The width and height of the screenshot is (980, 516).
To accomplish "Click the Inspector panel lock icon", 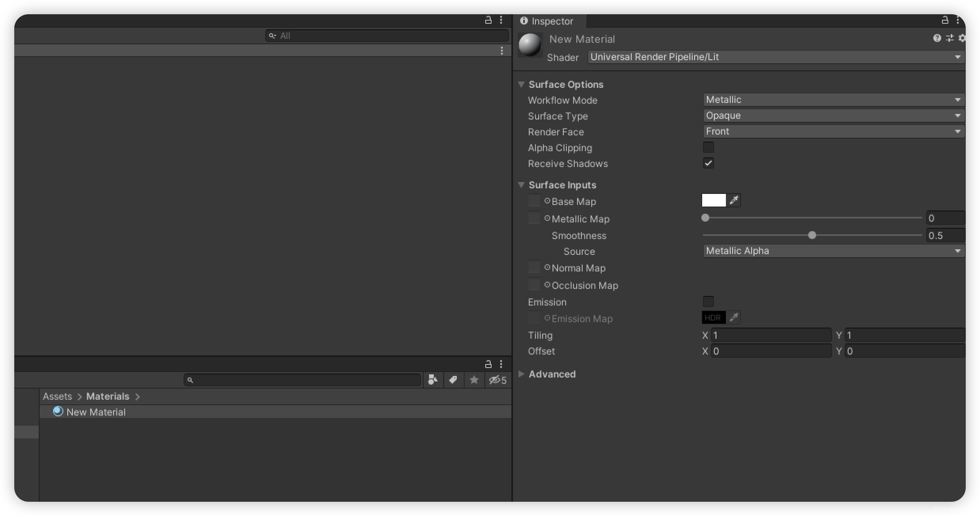I will [x=945, y=21].
